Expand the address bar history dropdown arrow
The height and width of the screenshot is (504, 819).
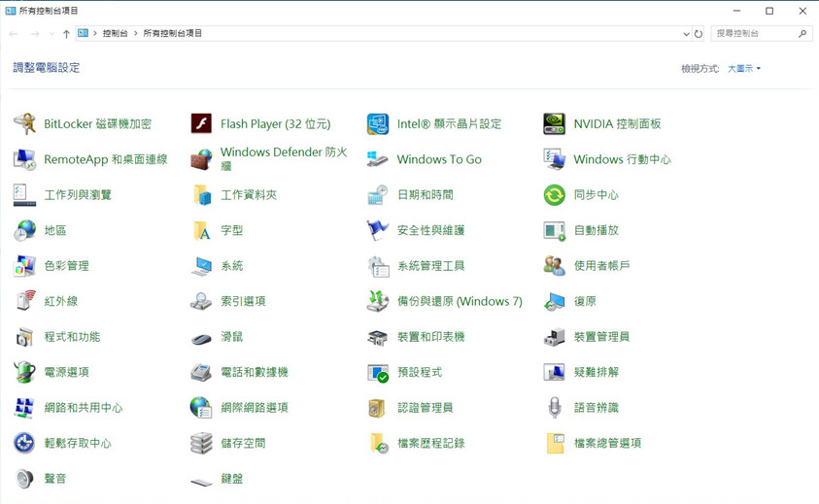tap(686, 34)
